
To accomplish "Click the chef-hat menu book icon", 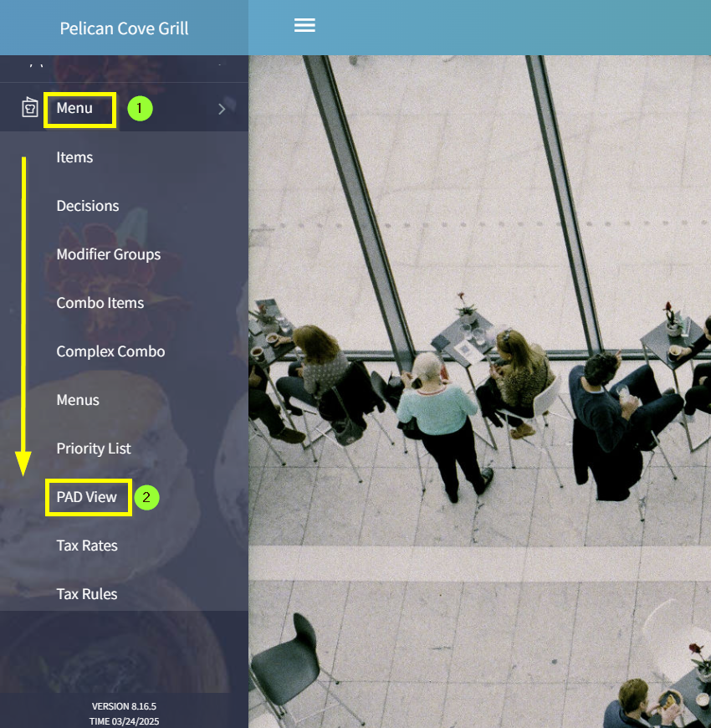I will pyautogui.click(x=30, y=108).
